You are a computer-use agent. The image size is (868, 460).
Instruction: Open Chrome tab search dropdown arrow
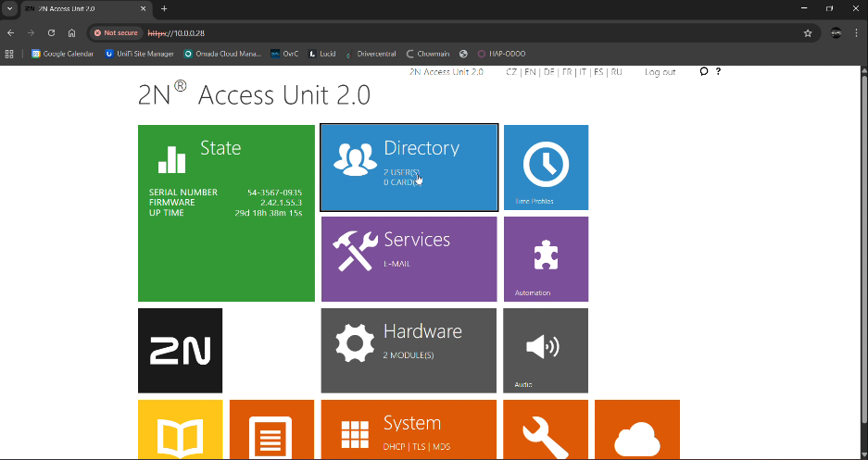click(8, 8)
